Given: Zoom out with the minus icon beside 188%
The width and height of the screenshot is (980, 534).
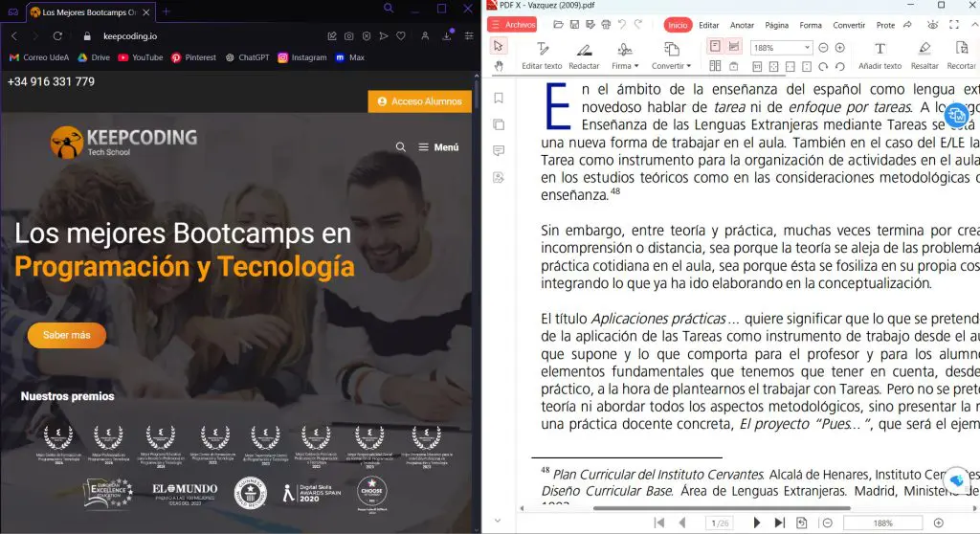Looking at the screenshot, I should tap(823, 48).
